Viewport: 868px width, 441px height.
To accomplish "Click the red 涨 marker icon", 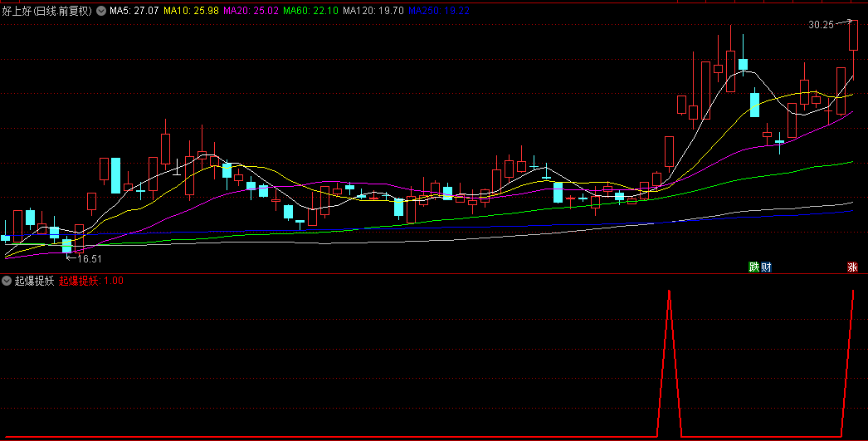I will 852,267.
